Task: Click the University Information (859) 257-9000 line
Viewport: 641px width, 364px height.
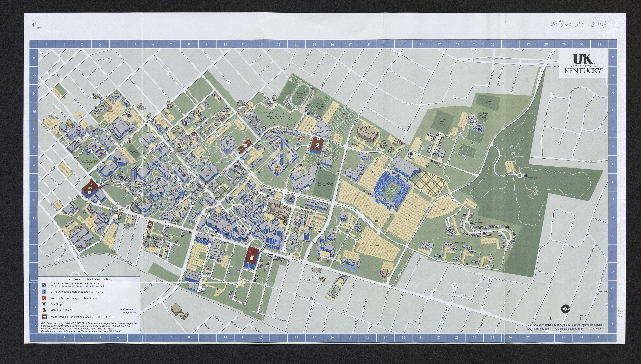Action: tap(82, 331)
